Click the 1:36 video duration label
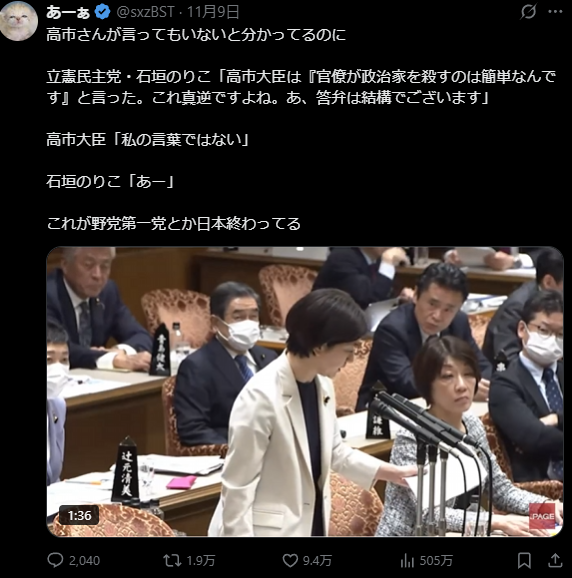This screenshot has width=572, height=578. [79, 515]
